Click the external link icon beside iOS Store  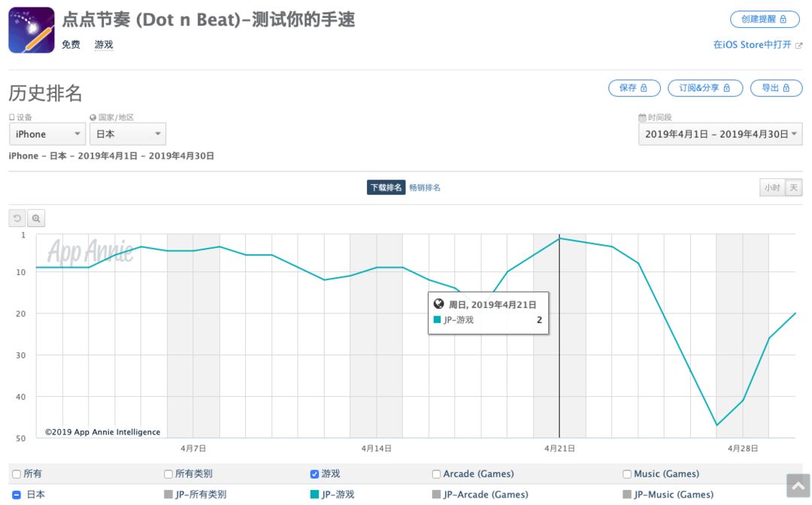click(x=798, y=46)
